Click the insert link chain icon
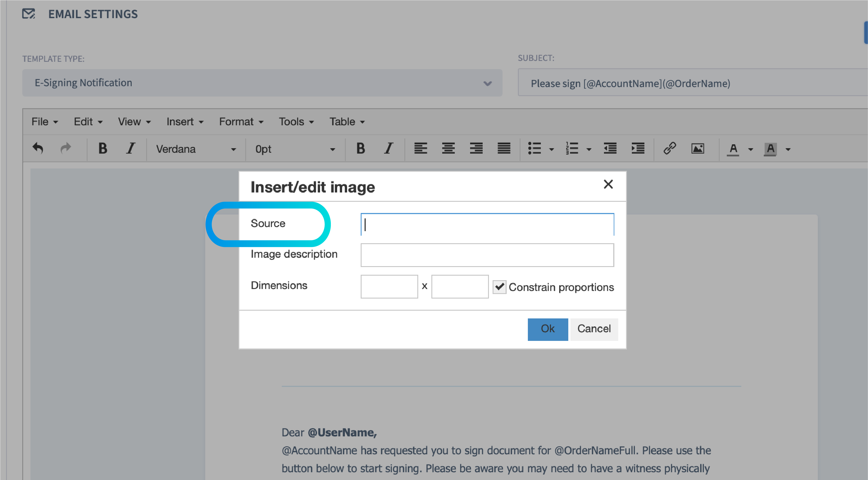 (x=669, y=148)
